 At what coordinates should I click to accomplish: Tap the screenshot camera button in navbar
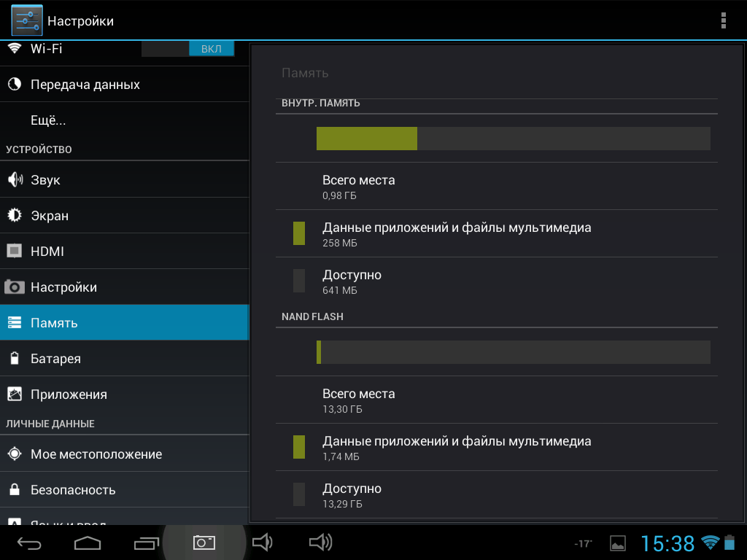204,542
